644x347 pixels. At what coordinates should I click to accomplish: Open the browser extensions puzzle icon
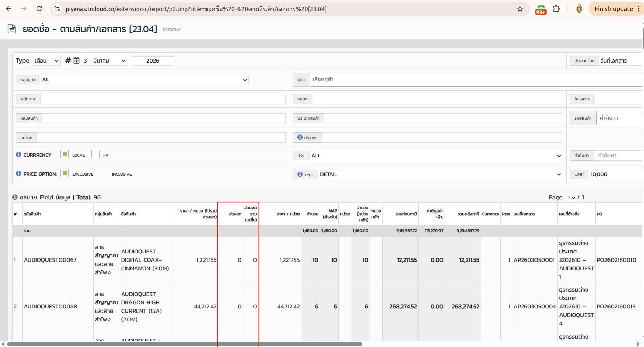[x=556, y=9]
